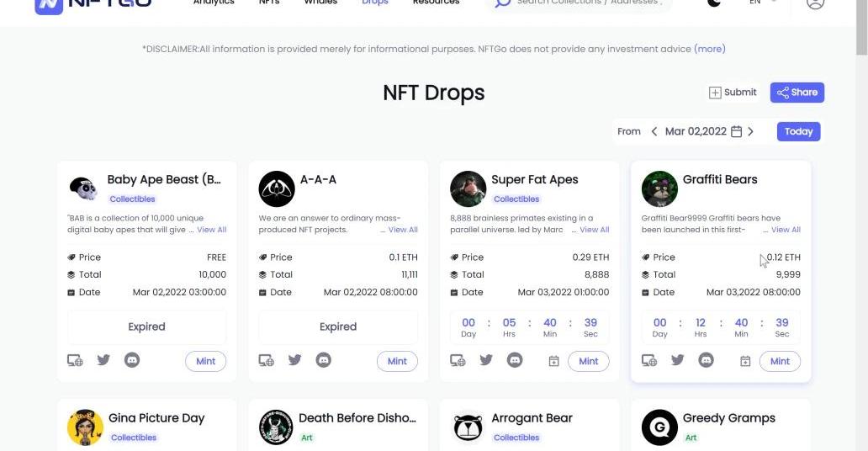This screenshot has width=868, height=451.
Task: Add Graffiti Bears drop to calendar
Action: pyautogui.click(x=745, y=361)
